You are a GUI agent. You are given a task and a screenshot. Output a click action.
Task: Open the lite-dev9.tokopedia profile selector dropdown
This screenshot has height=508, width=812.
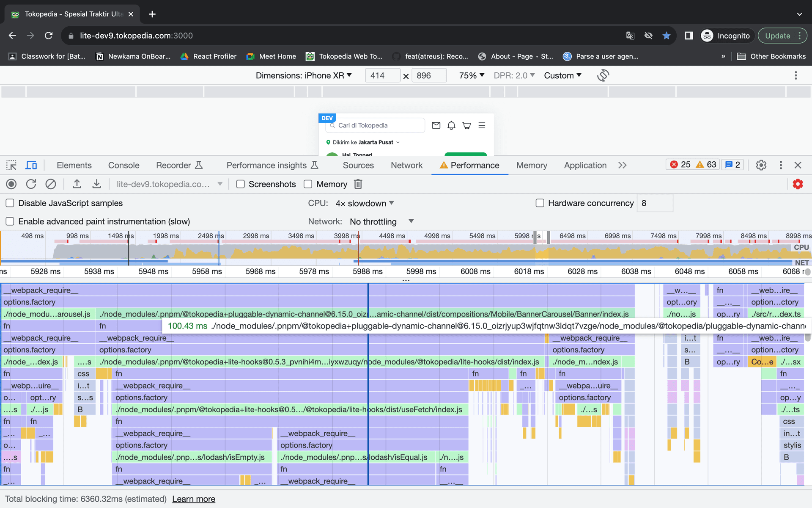[x=169, y=184]
